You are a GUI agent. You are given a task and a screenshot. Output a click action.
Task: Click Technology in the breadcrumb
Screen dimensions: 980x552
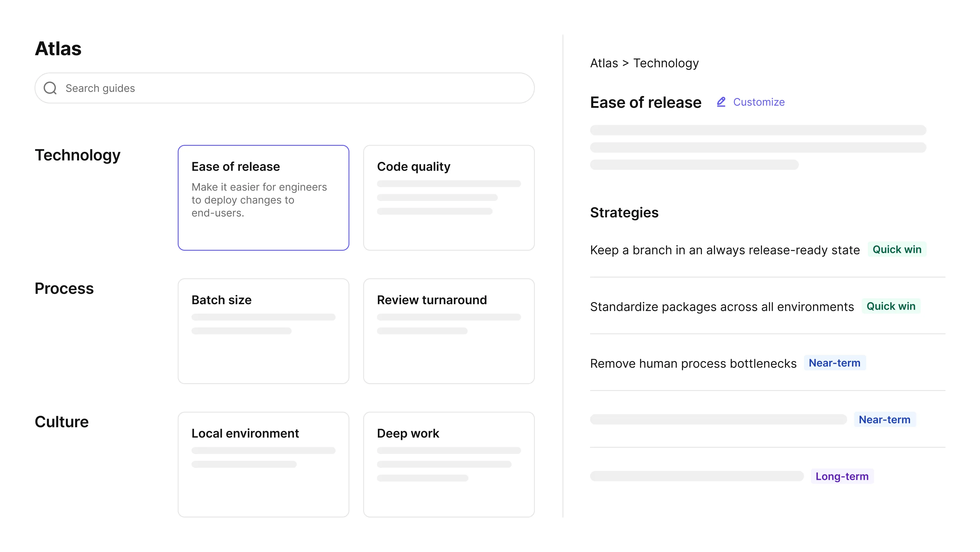coord(666,63)
